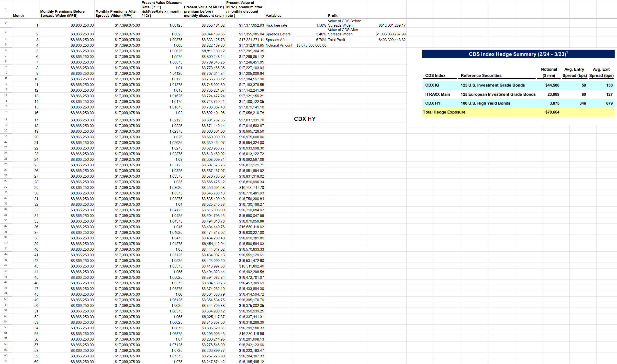This screenshot has height=364, width=617.
Task: Select MPB $8,866,250.00 cell in month 30 row
Action: (67, 193)
